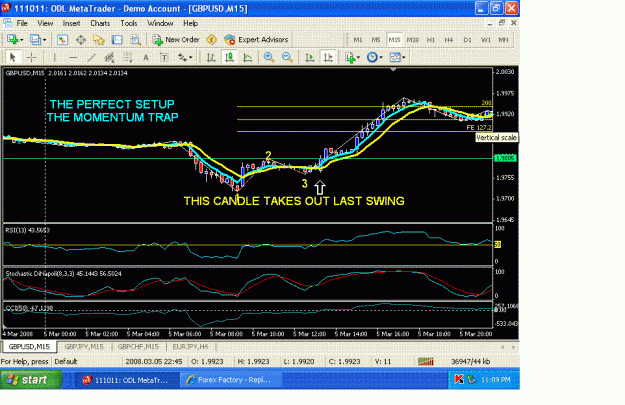Image resolution: width=625 pixels, height=405 pixels.
Task: Click the New Order button
Action: click(176, 39)
